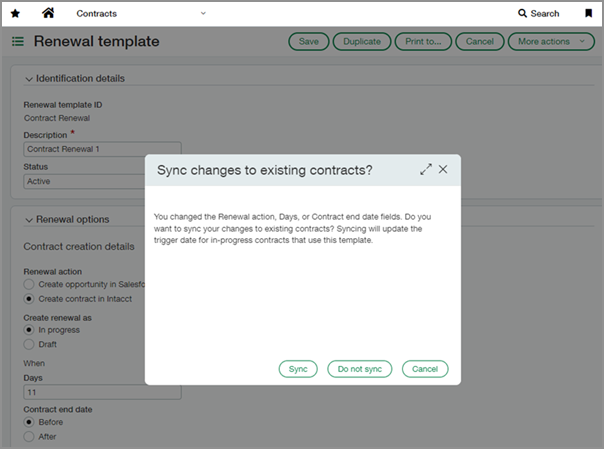Open the list menu icon beside Renewal template
The image size is (604, 449).
click(x=18, y=42)
